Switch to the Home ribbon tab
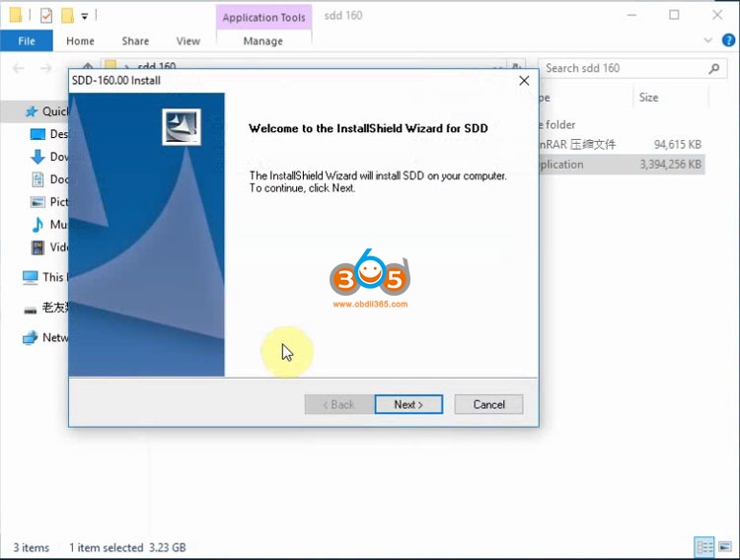 (80, 41)
